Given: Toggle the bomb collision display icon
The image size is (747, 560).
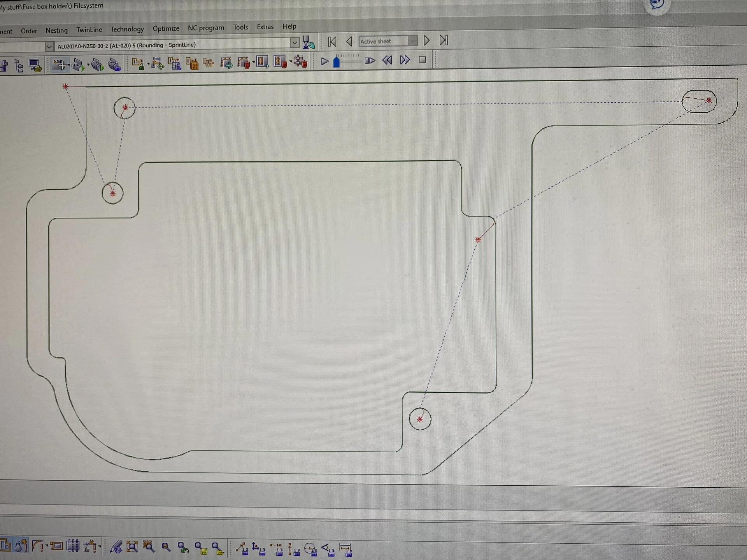Looking at the screenshot, I should tap(22, 545).
